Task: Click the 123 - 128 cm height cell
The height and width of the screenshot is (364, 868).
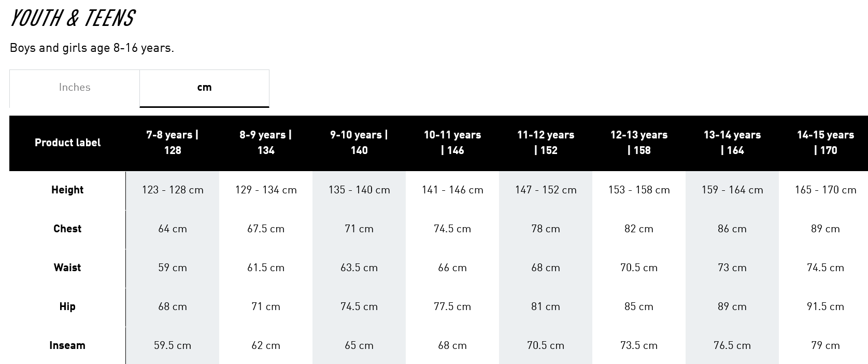Action: tap(173, 190)
